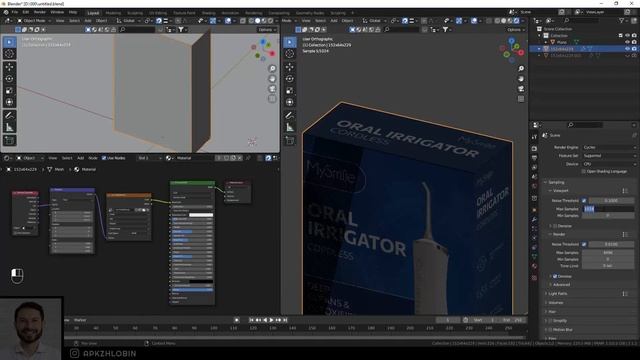The height and width of the screenshot is (360, 640).
Task: Enable the Simplify checkbox
Action: click(x=550, y=321)
